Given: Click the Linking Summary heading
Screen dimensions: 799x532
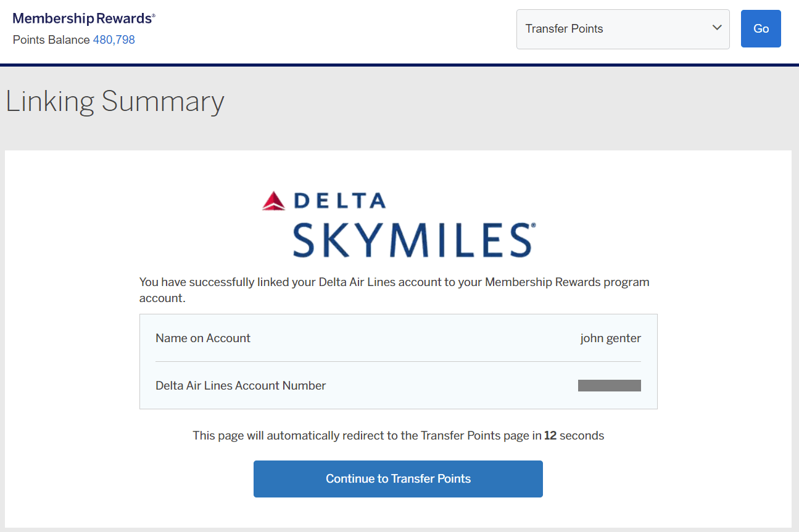Looking at the screenshot, I should coord(115,102).
